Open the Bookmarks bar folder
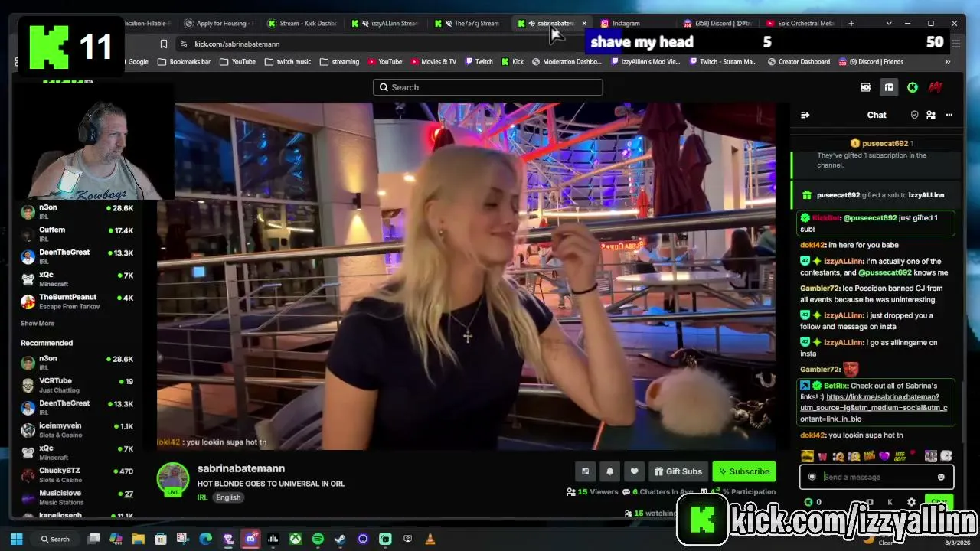 (x=184, y=62)
